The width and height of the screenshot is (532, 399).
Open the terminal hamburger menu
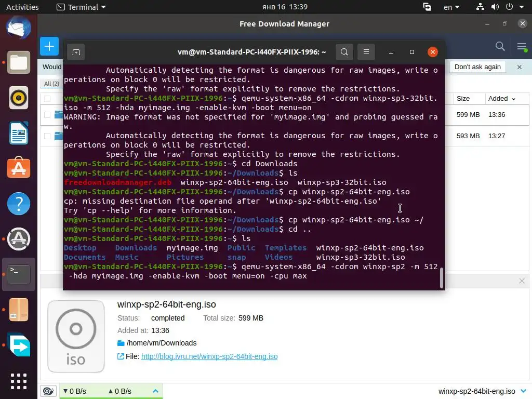(366, 52)
